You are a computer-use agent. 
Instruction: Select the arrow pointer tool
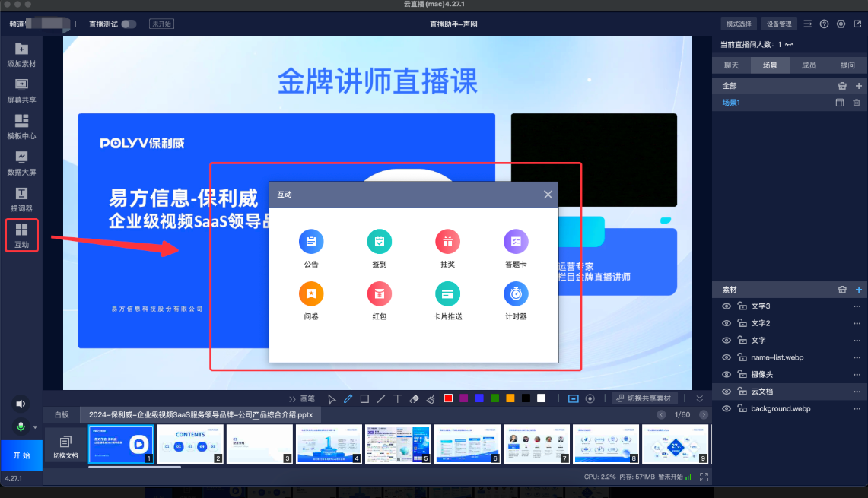pyautogui.click(x=332, y=399)
